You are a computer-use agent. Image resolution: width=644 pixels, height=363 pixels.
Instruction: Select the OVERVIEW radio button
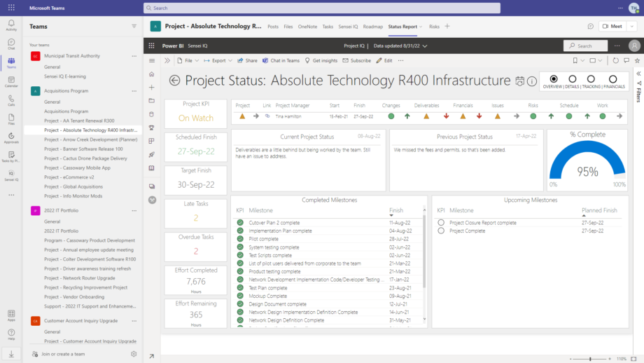click(x=554, y=79)
